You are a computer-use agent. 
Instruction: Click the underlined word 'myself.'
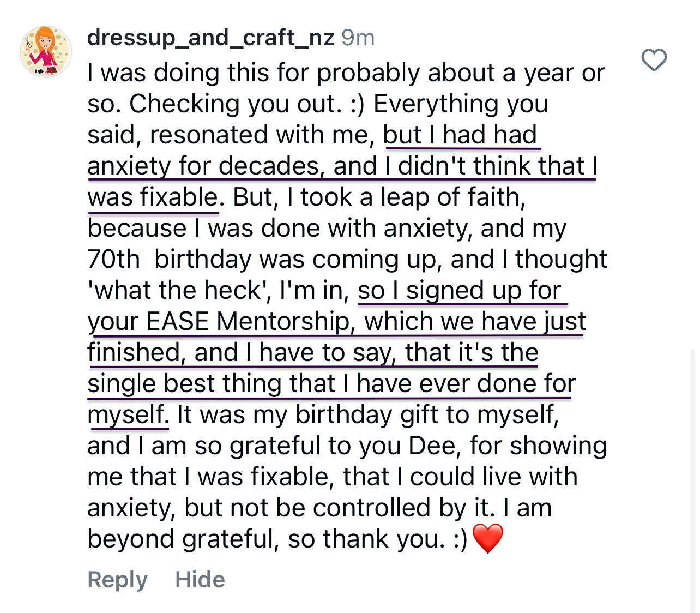[x=128, y=414]
